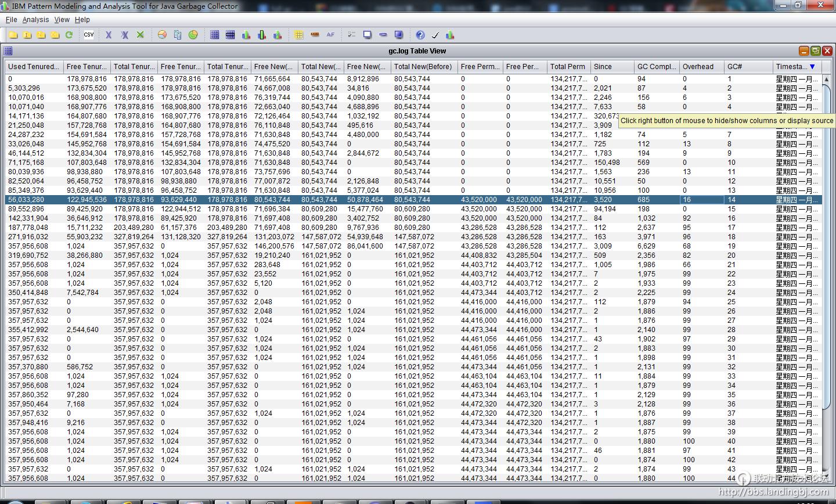This screenshot has width=836, height=504.
Task: Click the CSV export toolbar icon
Action: click(89, 35)
